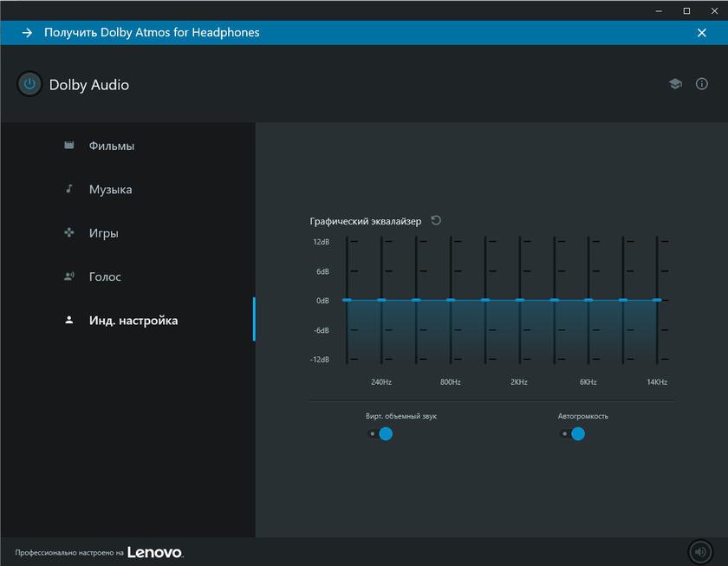Toggle Вирт. объемный звук switch
728x566 pixels.
380,433
